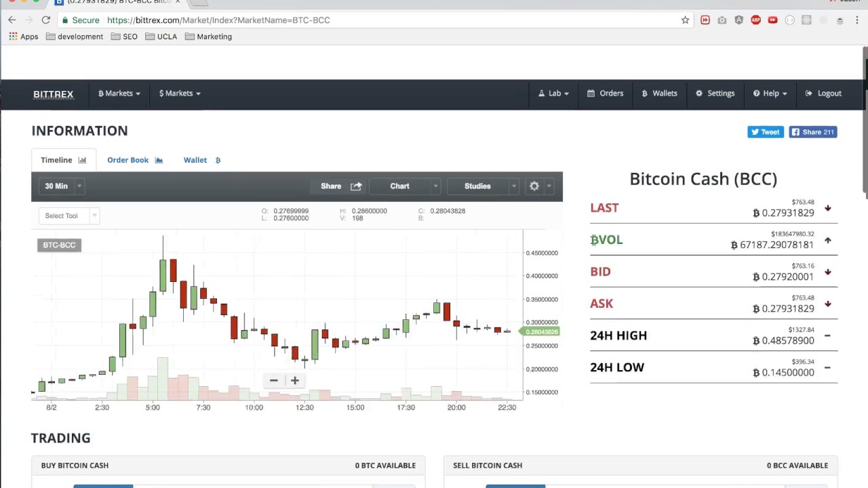The width and height of the screenshot is (868, 488).
Task: Open the Studies dropdown
Action: point(483,186)
